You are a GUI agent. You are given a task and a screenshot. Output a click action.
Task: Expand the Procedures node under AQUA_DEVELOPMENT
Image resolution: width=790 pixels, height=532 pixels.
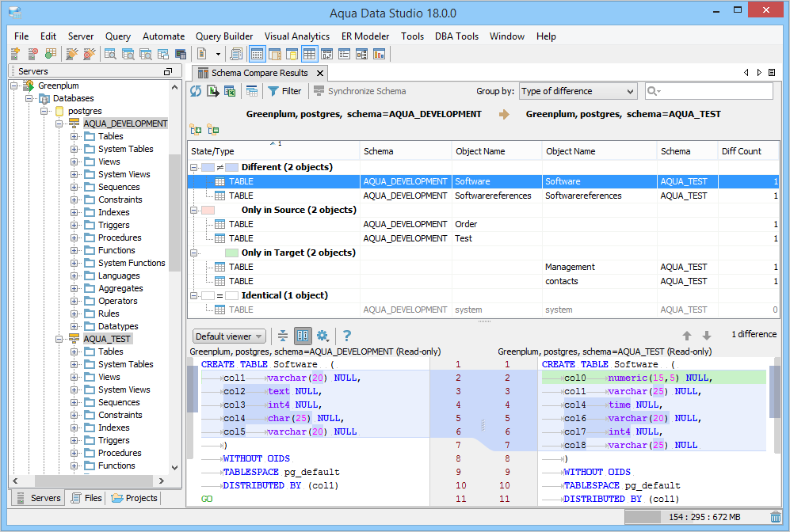pyautogui.click(x=74, y=237)
